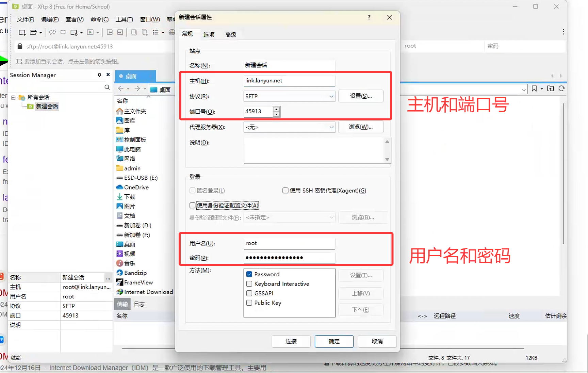This screenshot has width=588, height=373.
Task: Click the Disconnect broken-link toolbar icon
Action: click(52, 32)
